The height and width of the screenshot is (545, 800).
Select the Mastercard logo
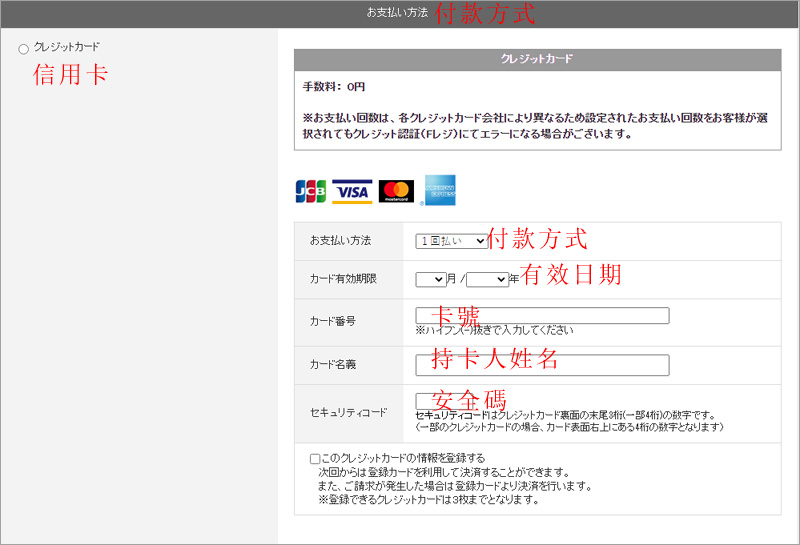396,191
